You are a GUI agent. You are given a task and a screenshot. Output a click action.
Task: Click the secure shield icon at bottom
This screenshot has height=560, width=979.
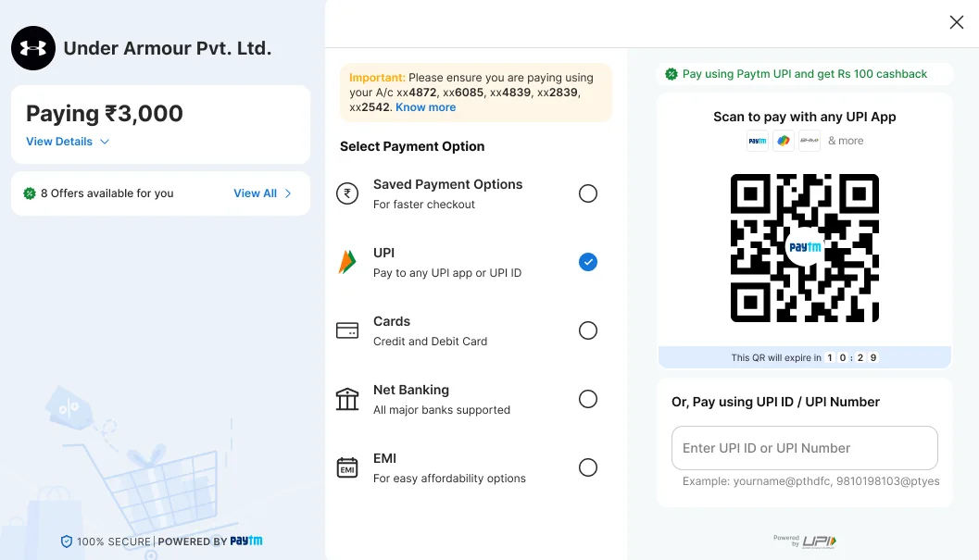coord(66,541)
